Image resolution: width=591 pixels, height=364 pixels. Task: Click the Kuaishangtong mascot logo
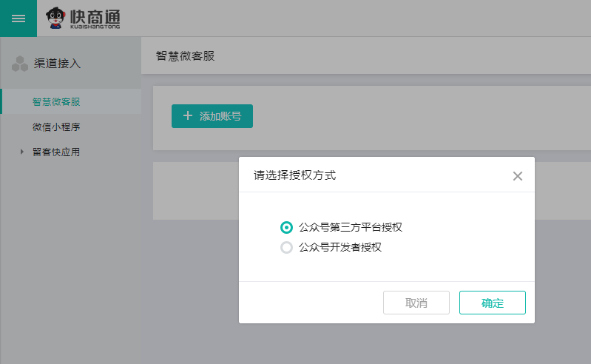[55, 18]
